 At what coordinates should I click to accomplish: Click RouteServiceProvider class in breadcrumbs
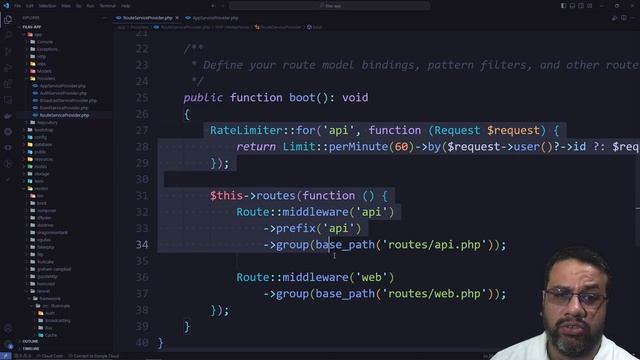(278, 27)
